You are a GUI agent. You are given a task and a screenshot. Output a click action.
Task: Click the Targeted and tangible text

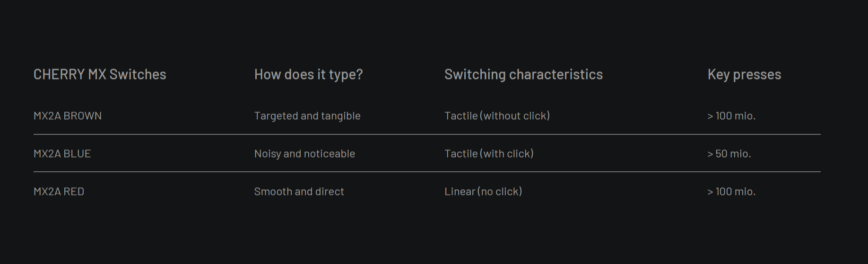(x=307, y=116)
